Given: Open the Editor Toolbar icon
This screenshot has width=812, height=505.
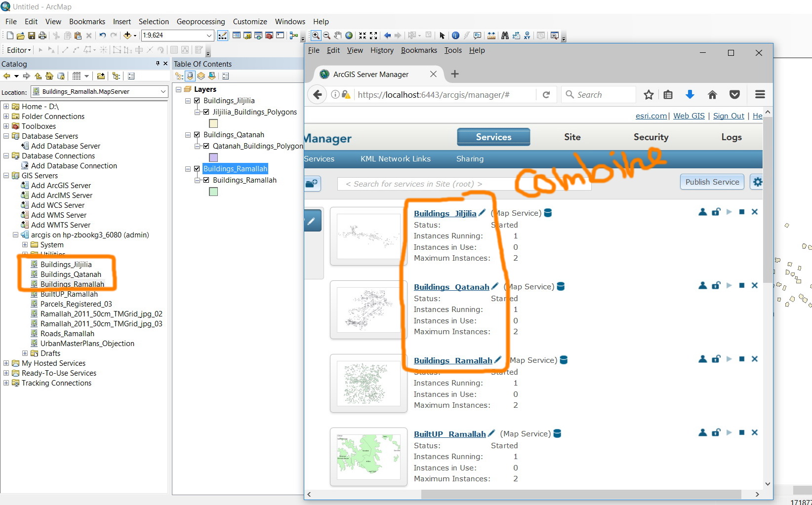Looking at the screenshot, I should click(223, 36).
